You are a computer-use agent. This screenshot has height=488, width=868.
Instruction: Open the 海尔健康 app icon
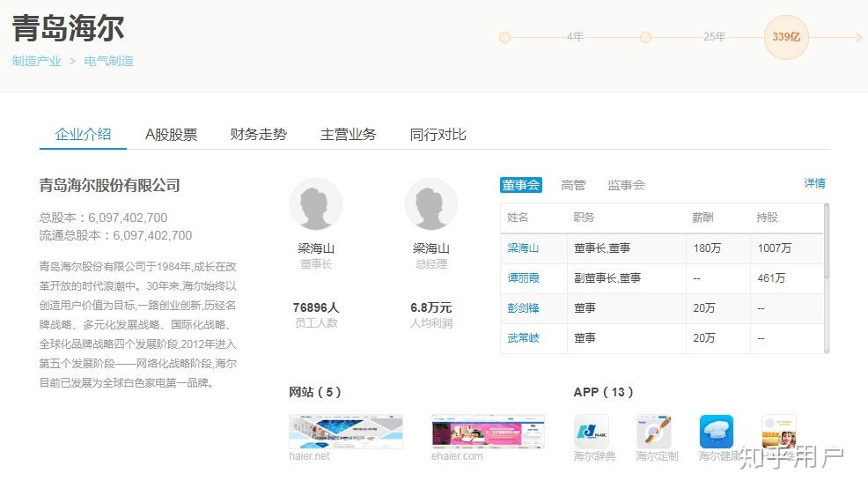(x=717, y=432)
